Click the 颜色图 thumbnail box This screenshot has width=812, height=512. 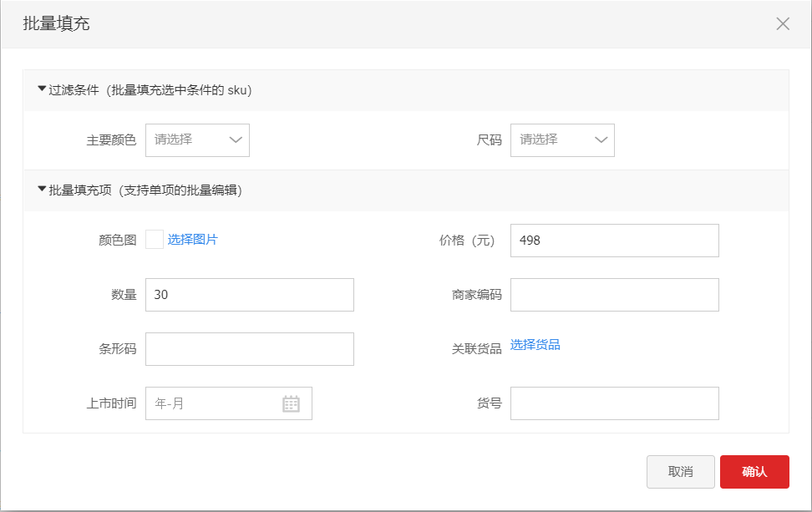click(155, 240)
